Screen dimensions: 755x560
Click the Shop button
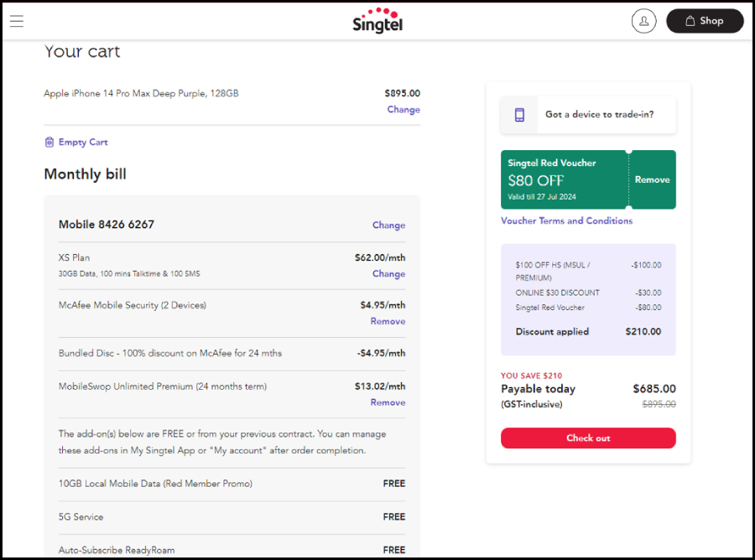[705, 21]
